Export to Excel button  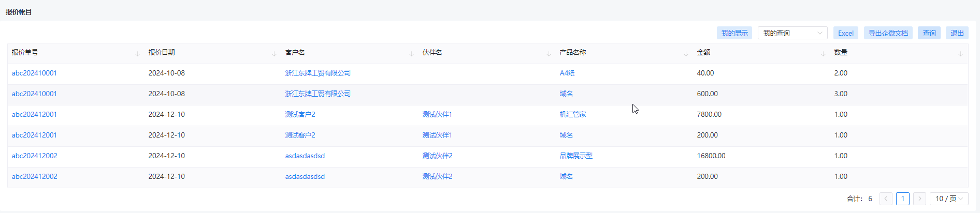846,33
